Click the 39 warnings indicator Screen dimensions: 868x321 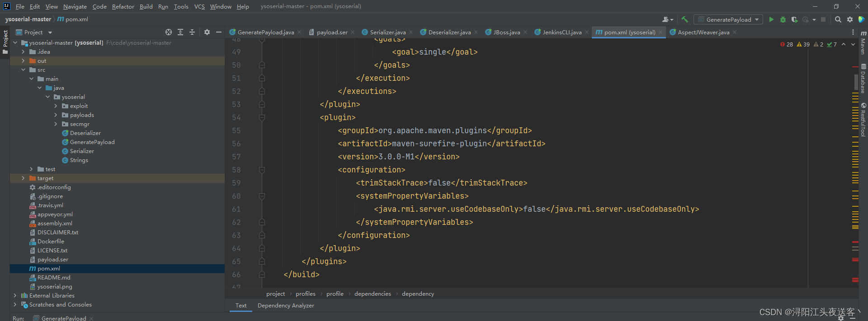pyautogui.click(x=803, y=44)
